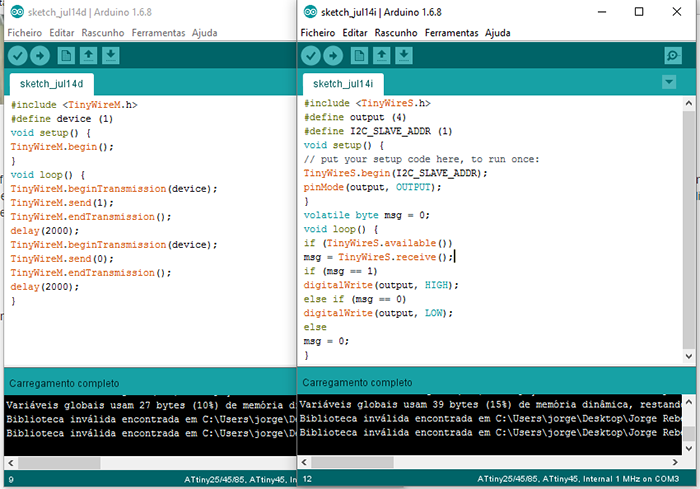Select the sketch_jul14d tab
Viewport: 700px width, 489px height.
[52, 84]
